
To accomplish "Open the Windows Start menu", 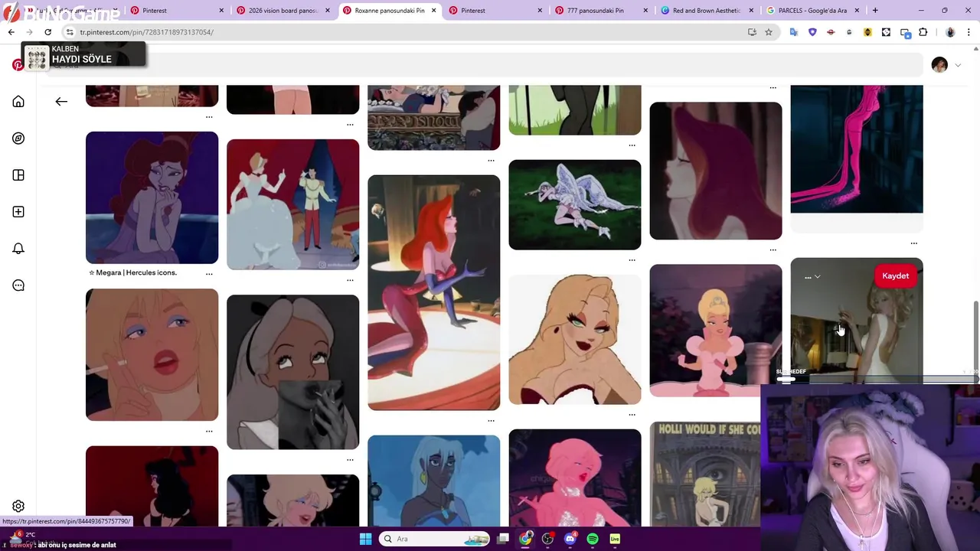I will (x=365, y=539).
